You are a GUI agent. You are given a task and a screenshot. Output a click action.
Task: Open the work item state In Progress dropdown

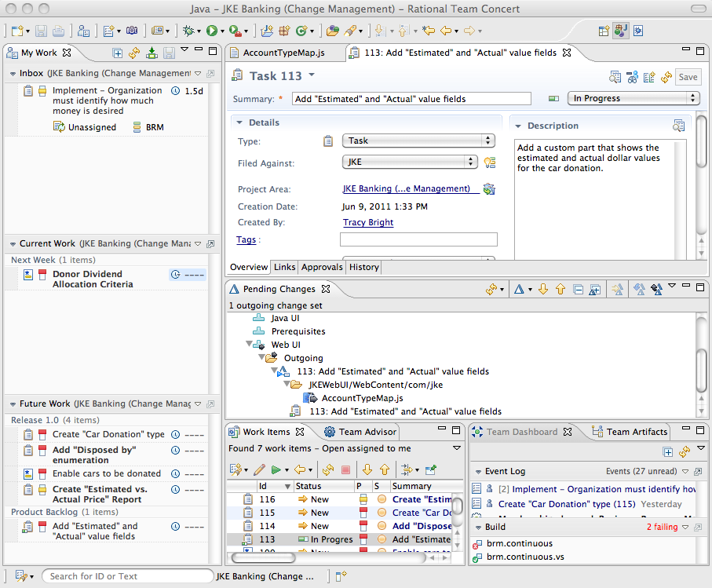633,98
